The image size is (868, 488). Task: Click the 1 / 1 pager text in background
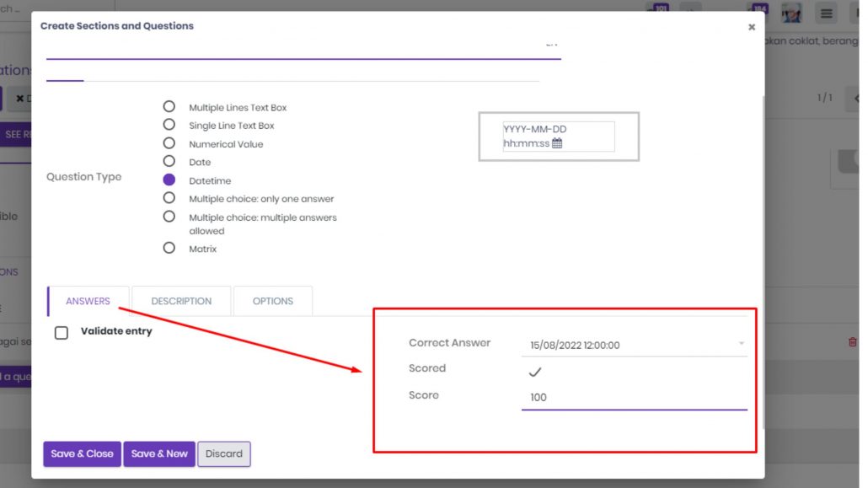[824, 98]
